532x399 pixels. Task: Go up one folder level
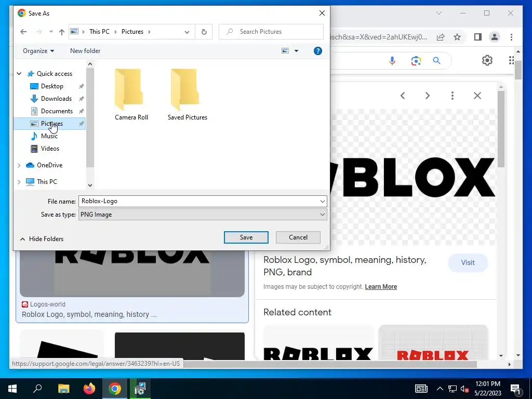coord(61,32)
